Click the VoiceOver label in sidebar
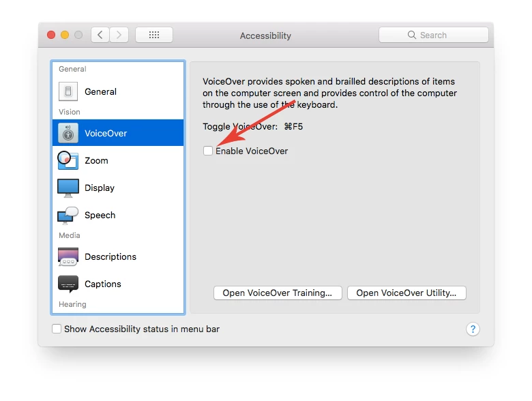 tap(106, 134)
